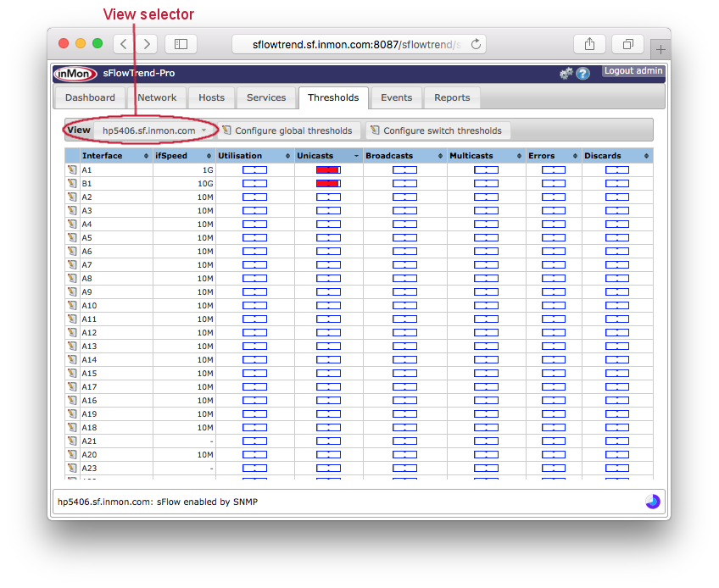Select the Thresholds tab
Viewport: 719px width, 588px height.
pos(333,97)
